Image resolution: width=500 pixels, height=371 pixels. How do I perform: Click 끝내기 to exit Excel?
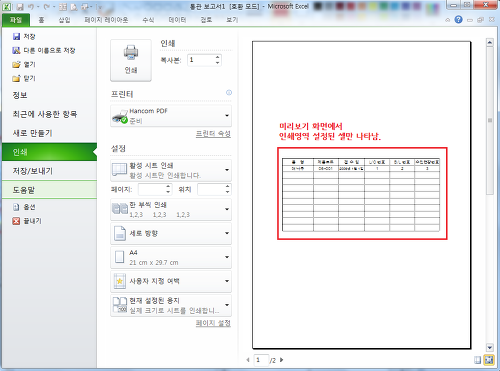[x=27, y=221]
